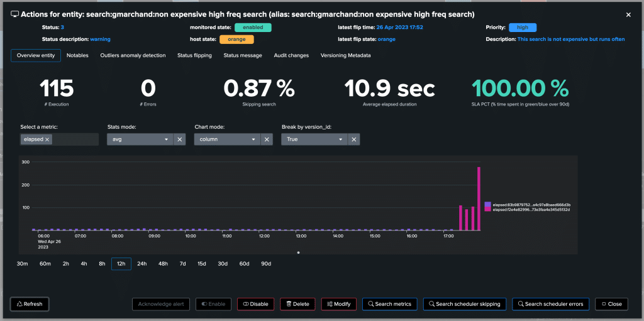Viewport: 644px width, 321px height.
Task: Open the Versioning Metadata tab
Action: click(x=345, y=55)
